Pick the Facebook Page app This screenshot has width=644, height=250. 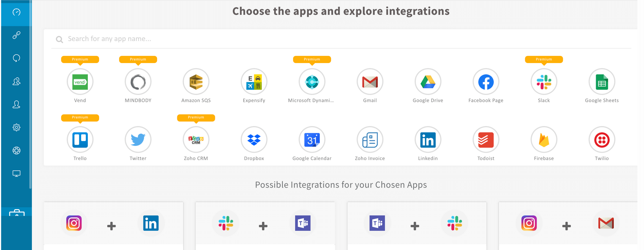(486, 82)
